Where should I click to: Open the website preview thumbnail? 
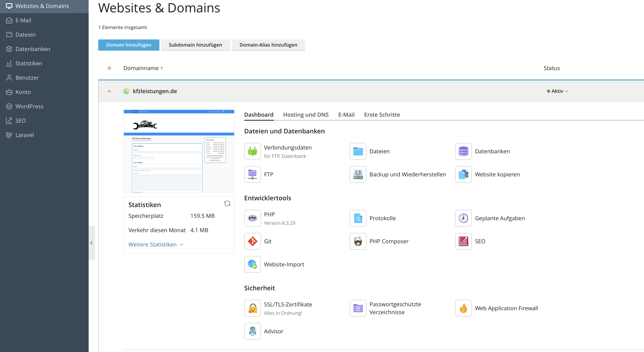[179, 151]
